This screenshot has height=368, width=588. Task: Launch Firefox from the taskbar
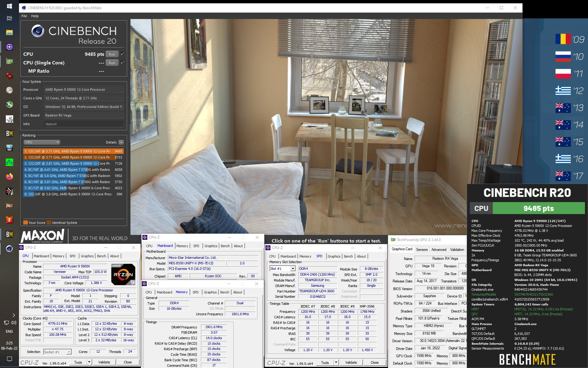pyautogui.click(x=9, y=177)
